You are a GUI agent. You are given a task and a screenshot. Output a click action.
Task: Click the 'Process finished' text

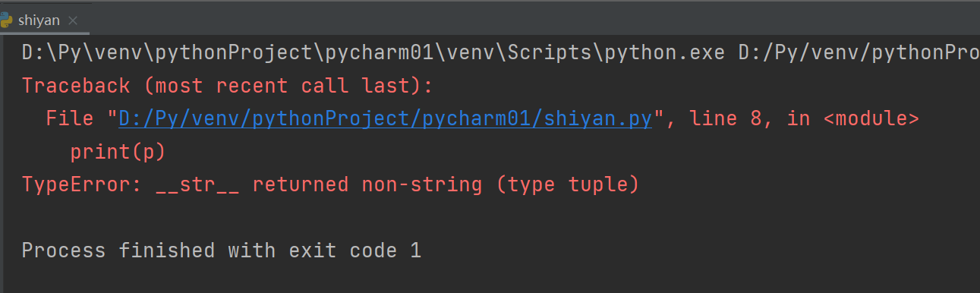118,250
